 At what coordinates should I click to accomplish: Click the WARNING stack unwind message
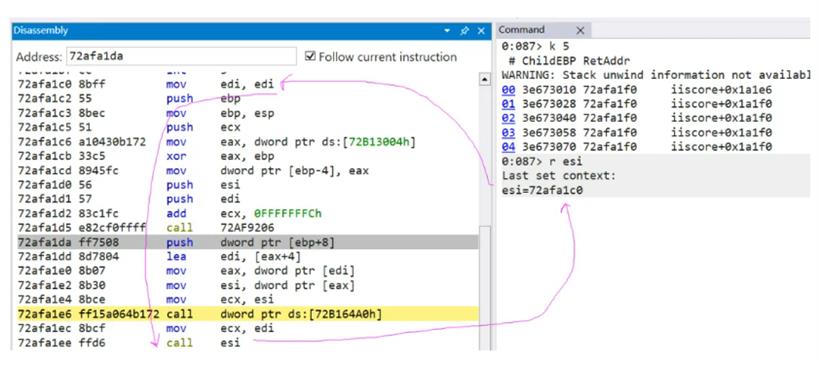coord(655,75)
